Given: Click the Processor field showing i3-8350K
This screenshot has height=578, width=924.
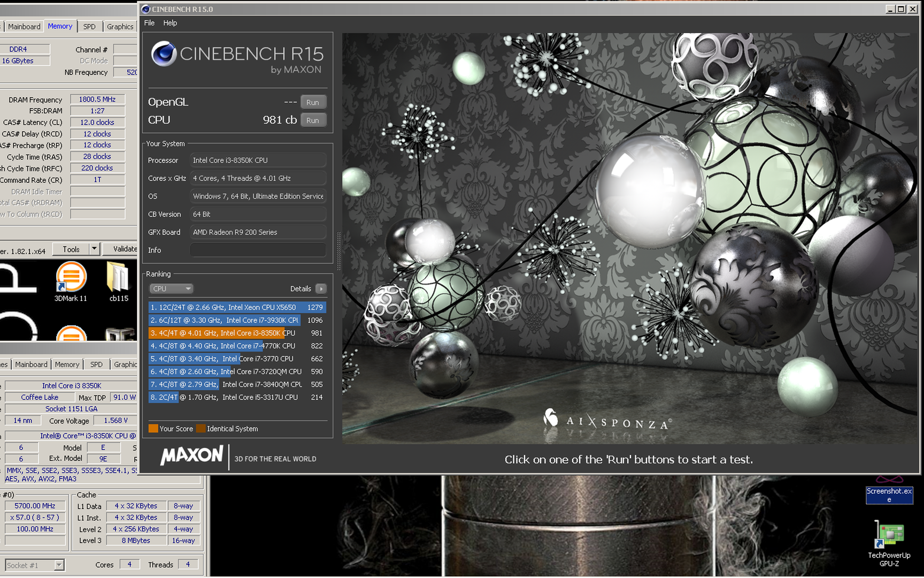Looking at the screenshot, I should tap(258, 160).
